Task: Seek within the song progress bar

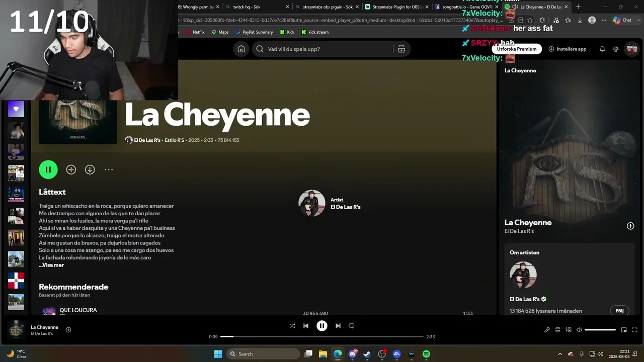Action: (x=322, y=336)
